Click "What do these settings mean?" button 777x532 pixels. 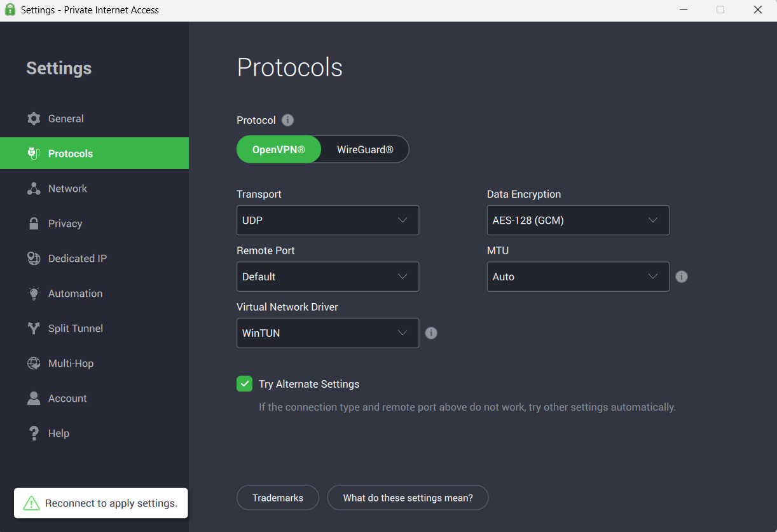(x=408, y=498)
